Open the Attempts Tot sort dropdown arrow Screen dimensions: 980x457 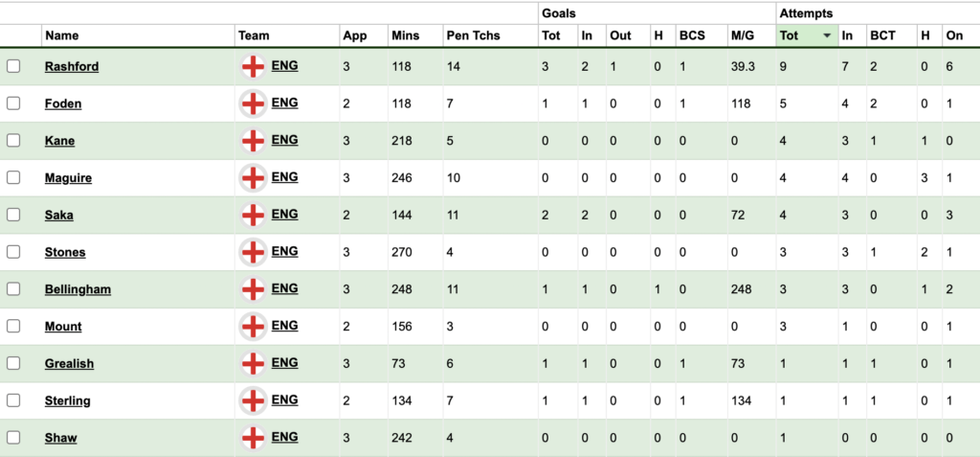827,35
